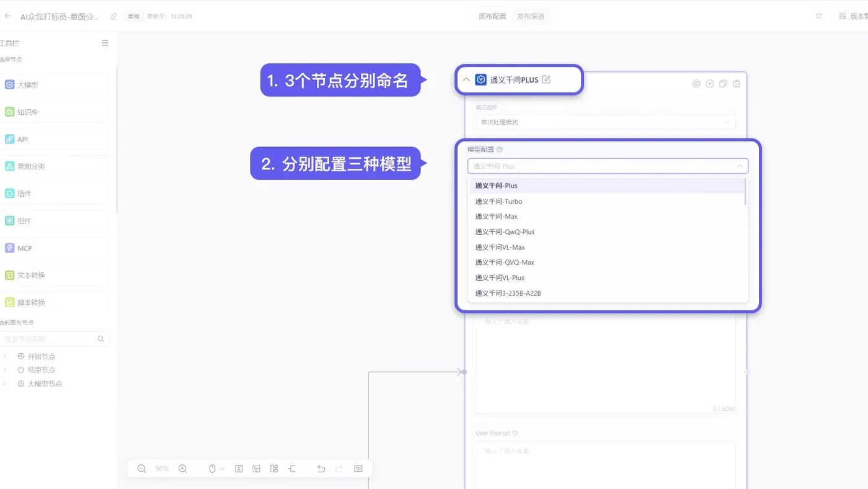Open 版本管理 in the top right
This screenshot has width=868, height=489.
click(854, 16)
